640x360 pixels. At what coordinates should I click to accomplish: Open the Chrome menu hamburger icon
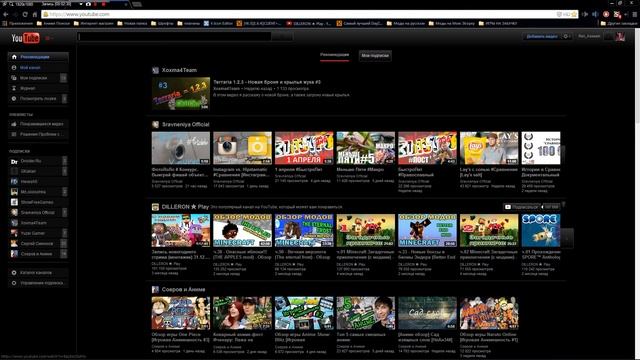(635, 14)
